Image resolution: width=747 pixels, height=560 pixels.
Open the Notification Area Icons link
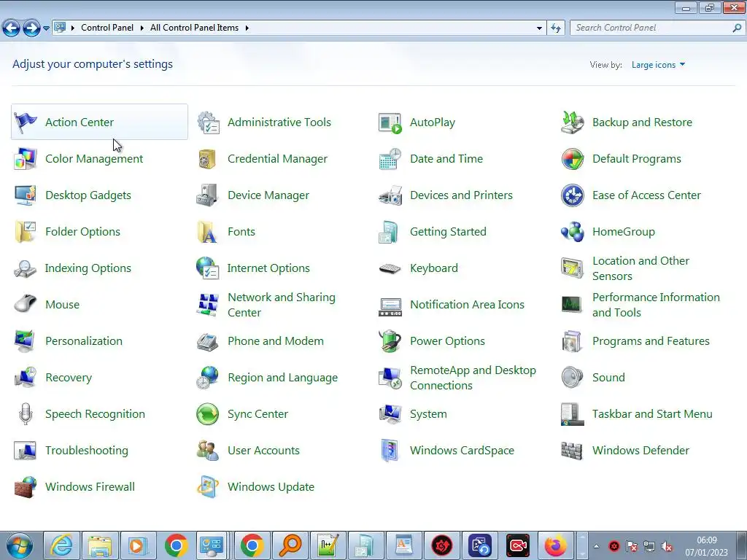coord(467,304)
